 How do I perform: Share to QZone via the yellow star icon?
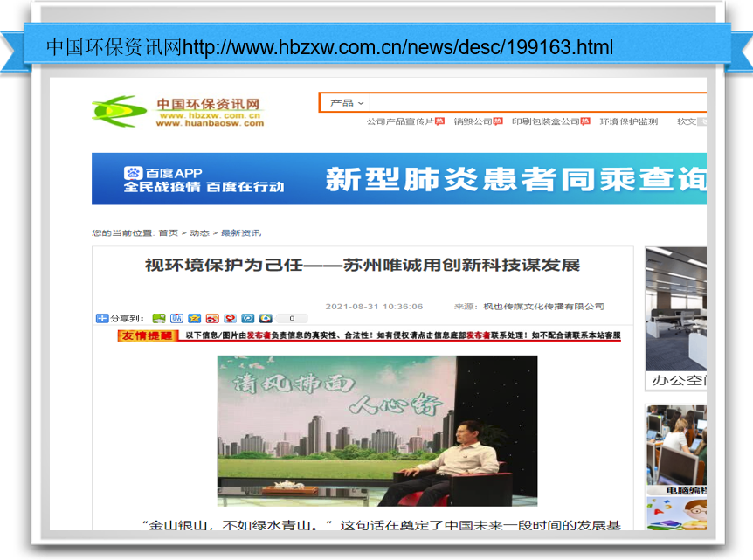tap(194, 319)
